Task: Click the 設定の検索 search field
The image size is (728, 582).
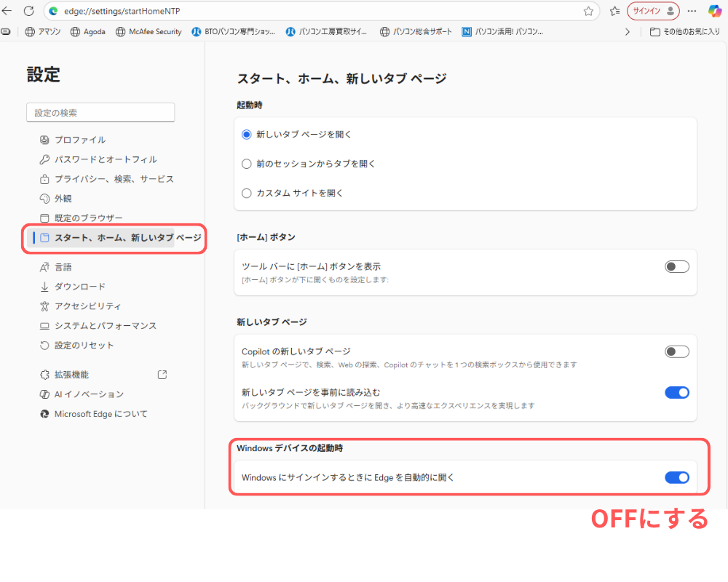Action: click(x=100, y=112)
